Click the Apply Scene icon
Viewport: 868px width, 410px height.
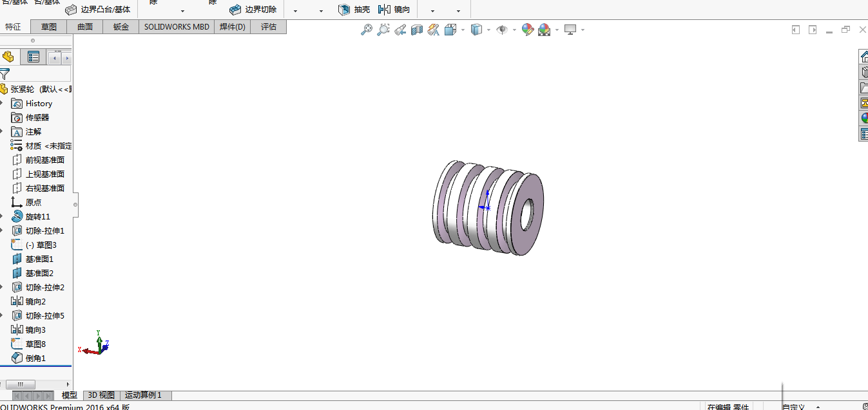545,30
